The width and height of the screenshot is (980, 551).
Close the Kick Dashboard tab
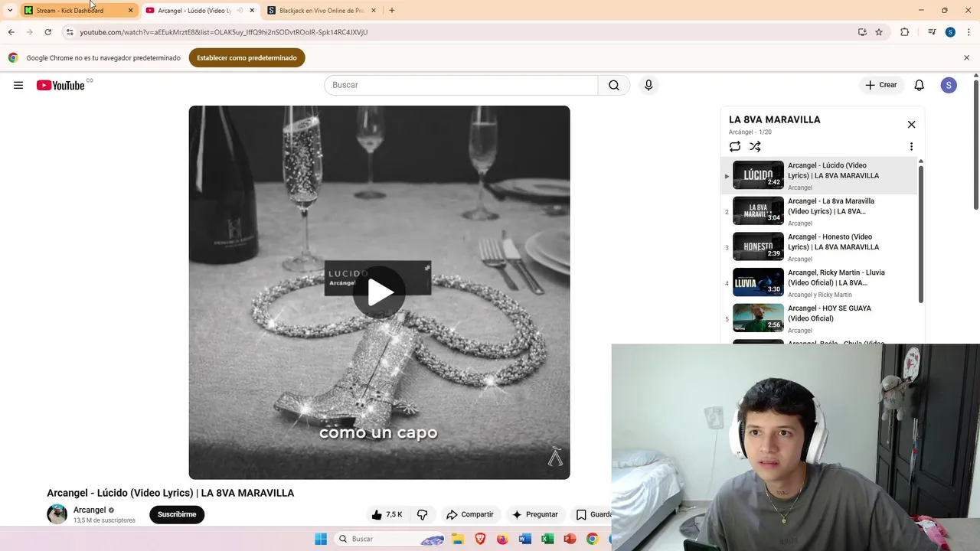[130, 11]
